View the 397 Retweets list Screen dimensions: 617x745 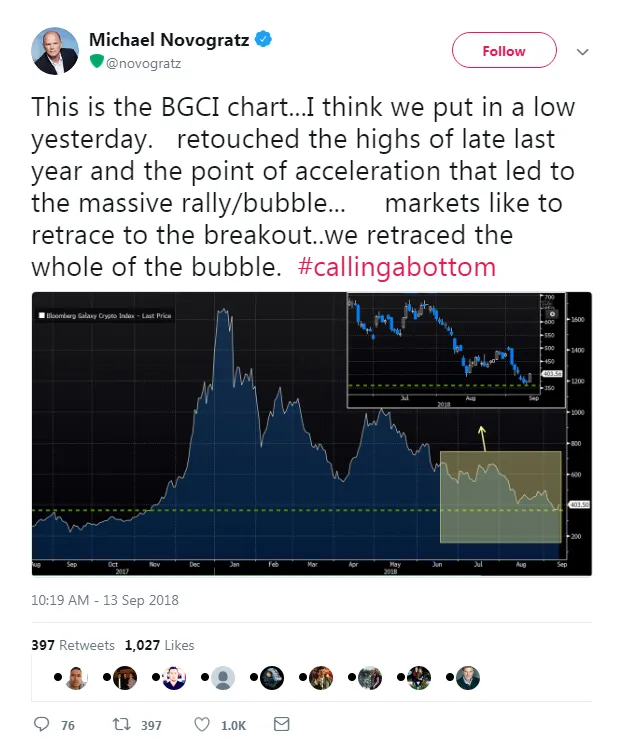click(x=73, y=645)
